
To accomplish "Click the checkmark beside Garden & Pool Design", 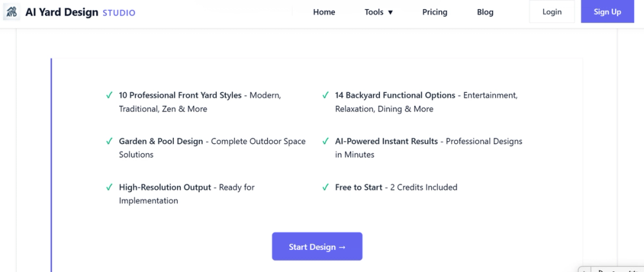I will (x=109, y=141).
